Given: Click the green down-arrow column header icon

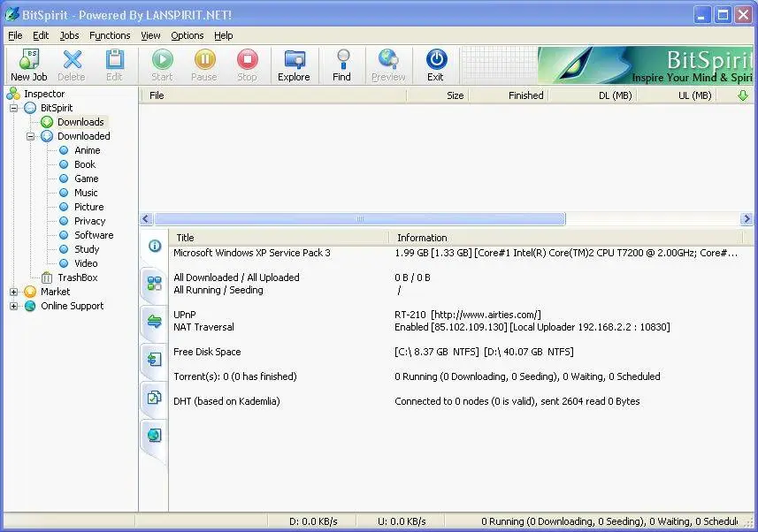Looking at the screenshot, I should (x=743, y=95).
